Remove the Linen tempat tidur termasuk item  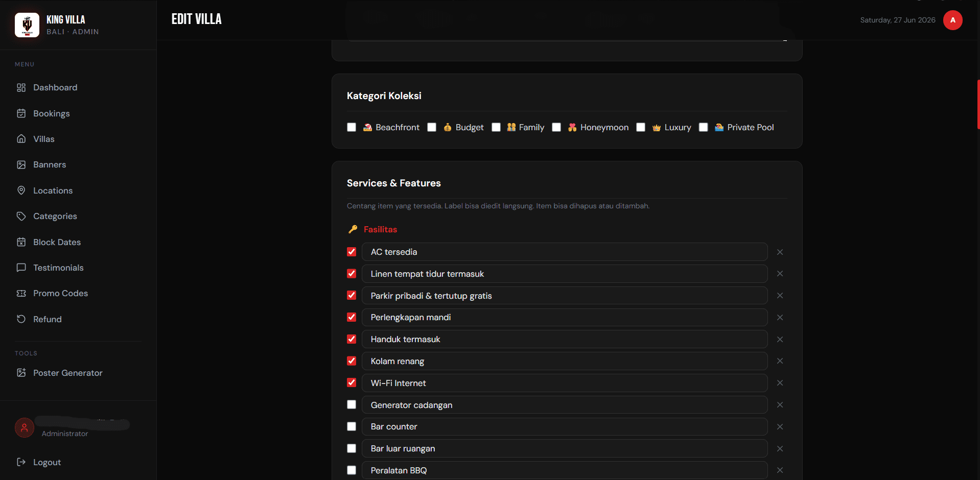point(780,274)
